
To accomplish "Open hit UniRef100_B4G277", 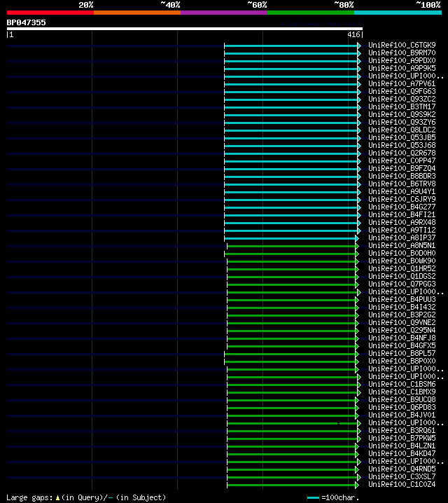I will tap(402, 207).
